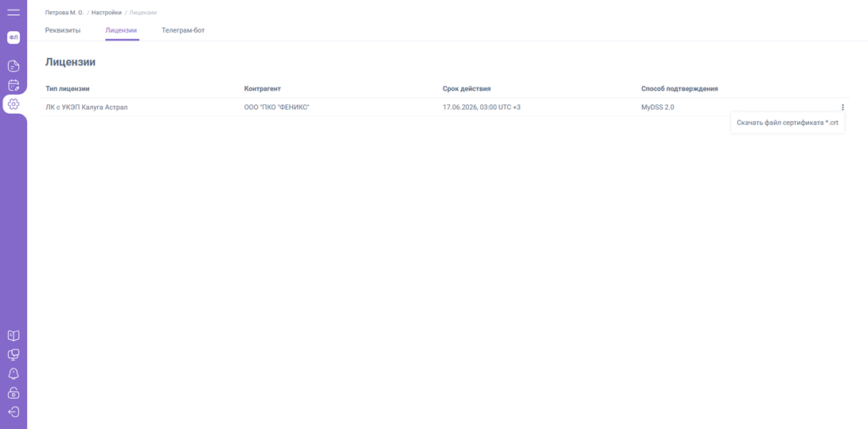Screen dimensions: 868x429
Task: Click the 'Петрова М. О.' breadcrumb link
Action: [65, 13]
